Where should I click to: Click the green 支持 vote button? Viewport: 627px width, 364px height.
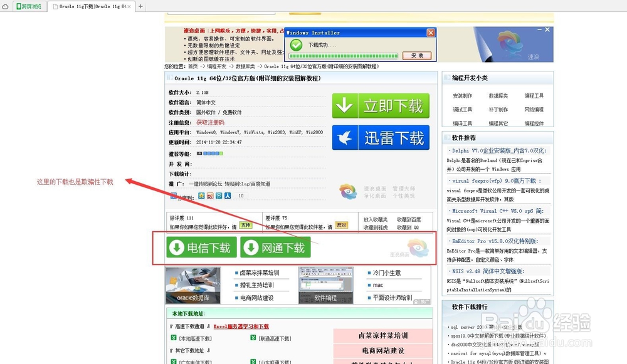[x=245, y=226]
